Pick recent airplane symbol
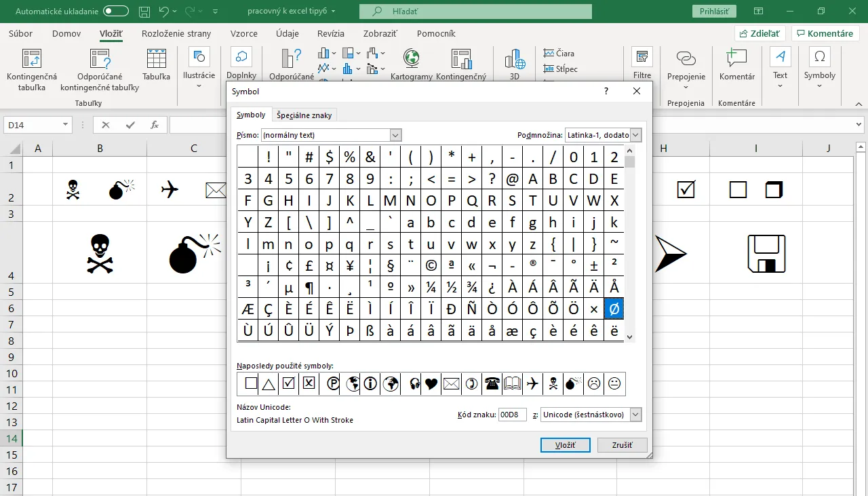868x496 pixels. point(533,383)
